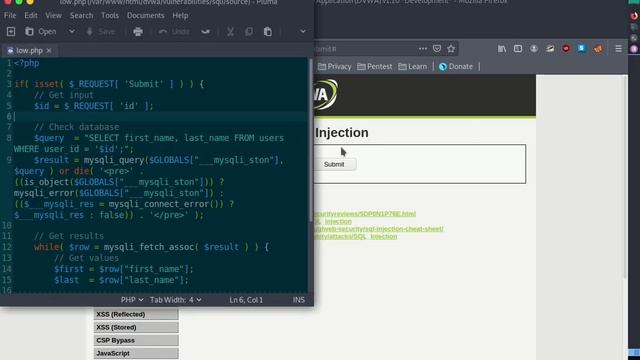Open the securityreviews 5DP0N1P76E.html link
The image size is (640, 360).
(x=365, y=213)
